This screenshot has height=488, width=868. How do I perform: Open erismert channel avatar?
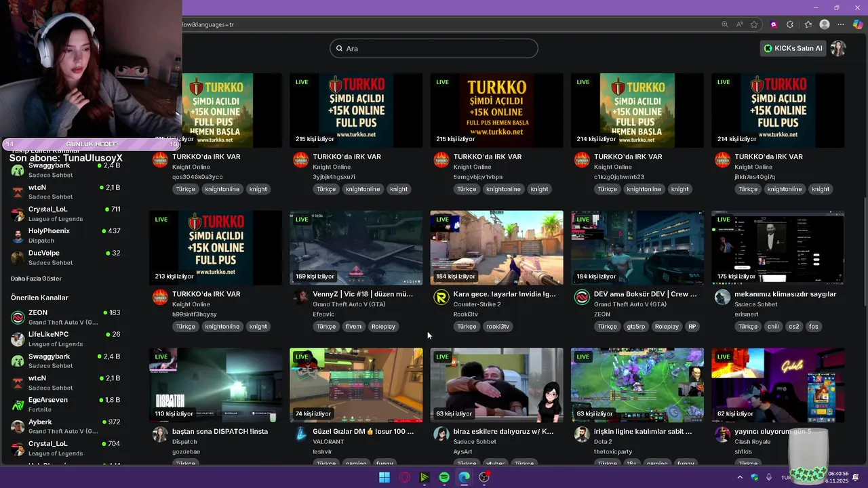(x=722, y=298)
